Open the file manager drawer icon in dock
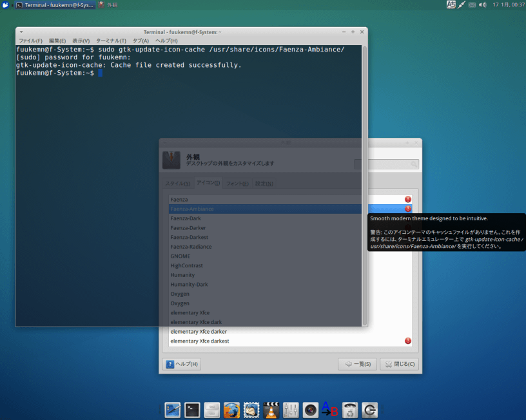526x420 pixels. coord(212,410)
